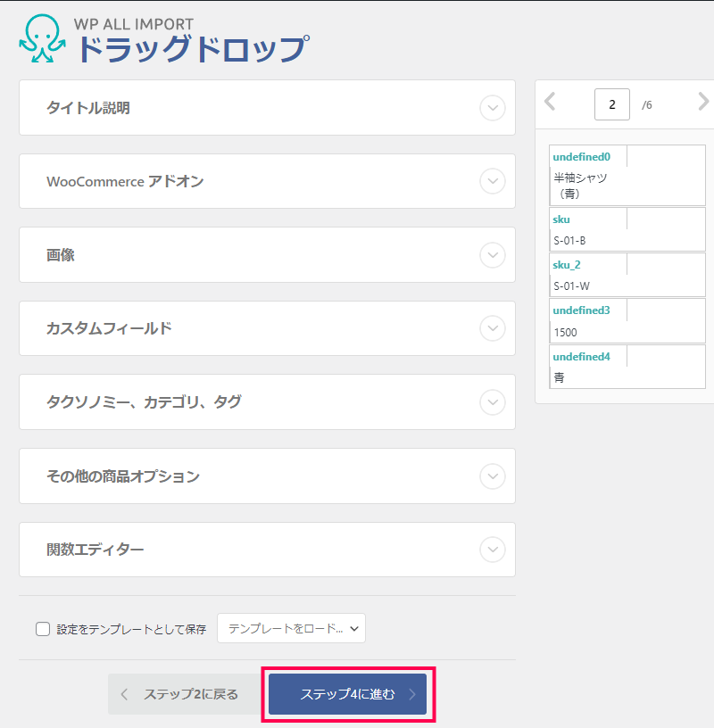
Task: Expand the カスタムフィールド section chevron
Action: click(x=493, y=328)
